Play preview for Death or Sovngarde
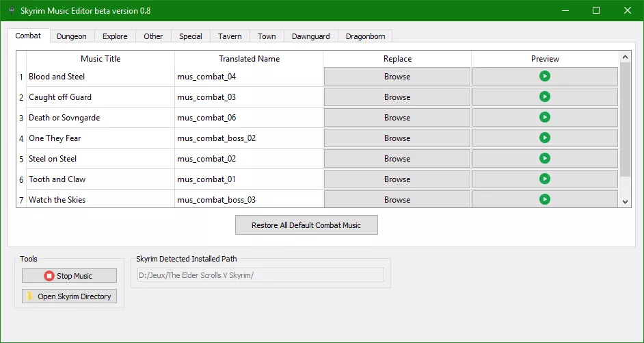The image size is (644, 343). [545, 118]
